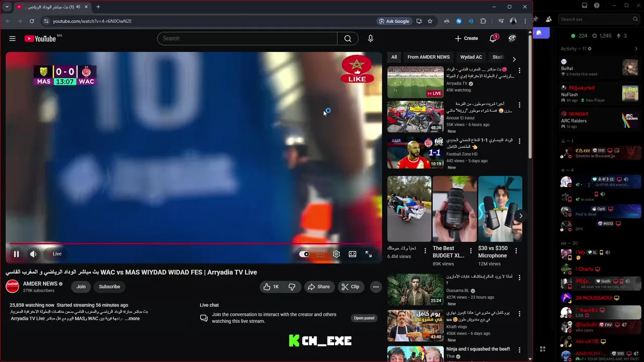Join the AMDER NEWS channel
Viewport: 644px width, 362px height.
tap(81, 287)
